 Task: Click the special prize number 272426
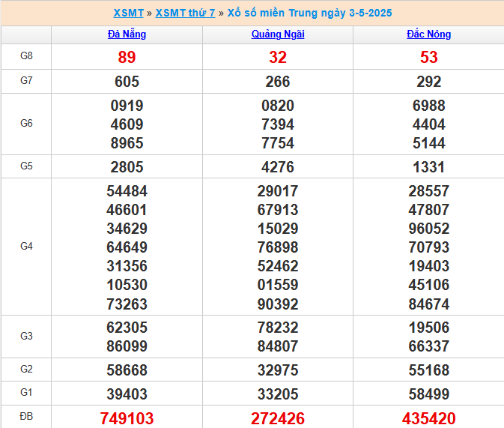click(278, 418)
